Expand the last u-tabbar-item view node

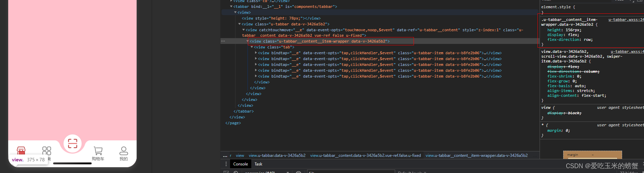point(256,76)
